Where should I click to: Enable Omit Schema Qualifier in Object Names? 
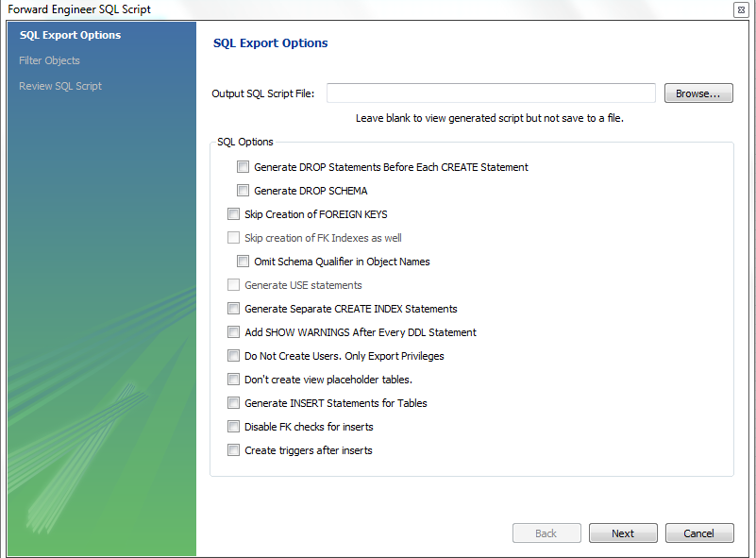tap(244, 262)
